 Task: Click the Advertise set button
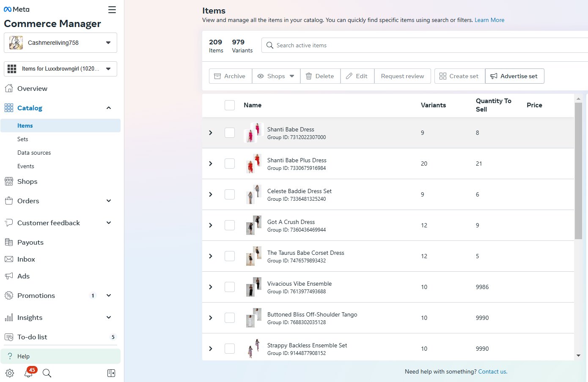click(514, 76)
